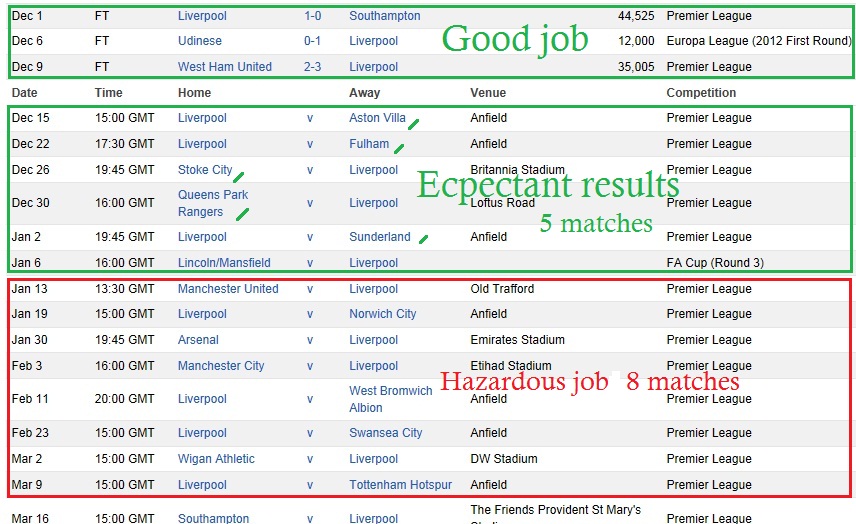856x524 pixels.
Task: Open the Southampton team link on Dec 1
Action: point(384,16)
